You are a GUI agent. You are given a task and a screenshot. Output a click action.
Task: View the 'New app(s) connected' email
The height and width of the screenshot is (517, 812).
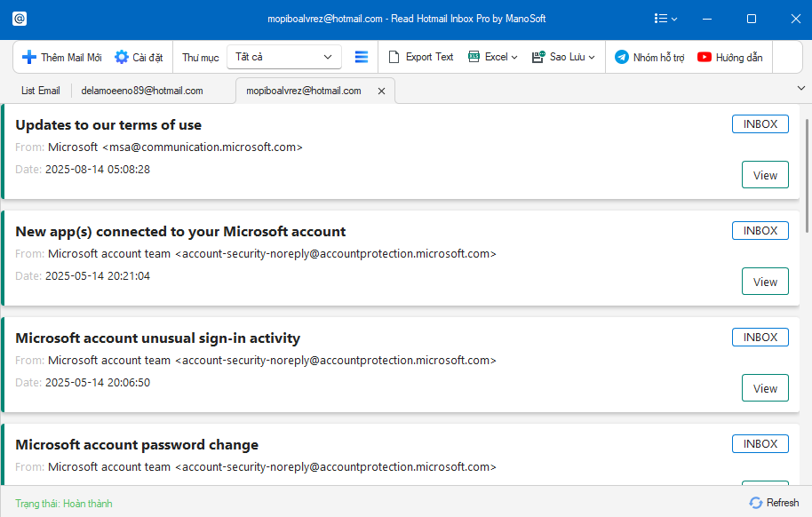click(765, 282)
